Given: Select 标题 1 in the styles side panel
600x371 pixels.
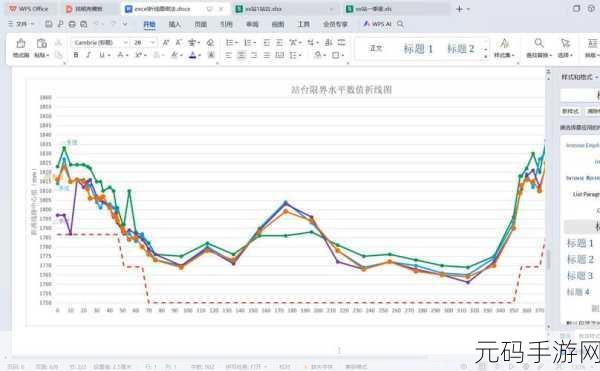Looking at the screenshot, I should (x=580, y=243).
